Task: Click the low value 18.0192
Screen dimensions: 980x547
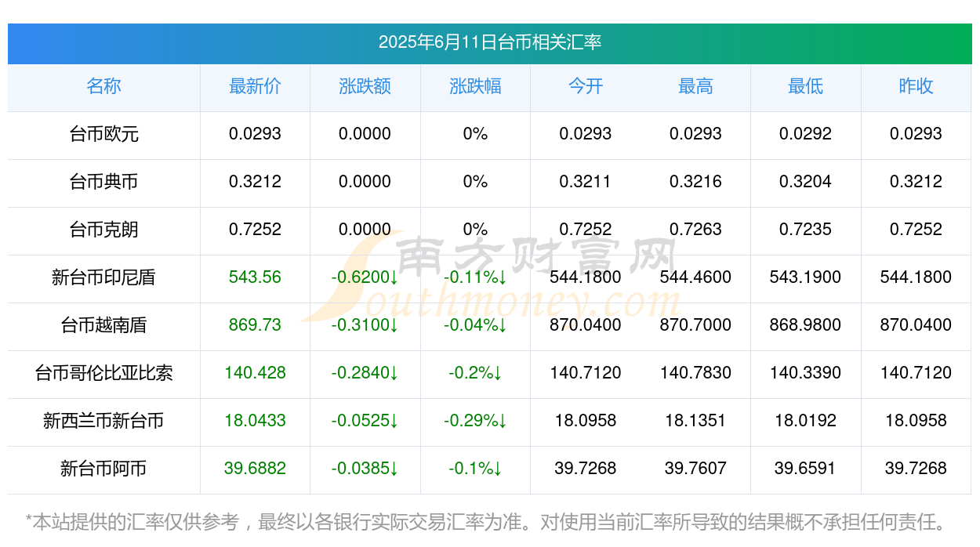Action: 805,421
